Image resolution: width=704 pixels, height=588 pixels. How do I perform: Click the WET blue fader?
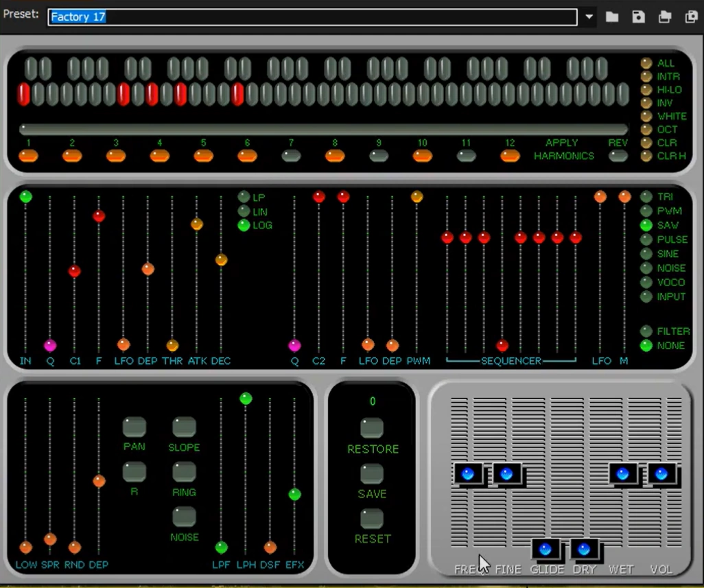coord(623,474)
